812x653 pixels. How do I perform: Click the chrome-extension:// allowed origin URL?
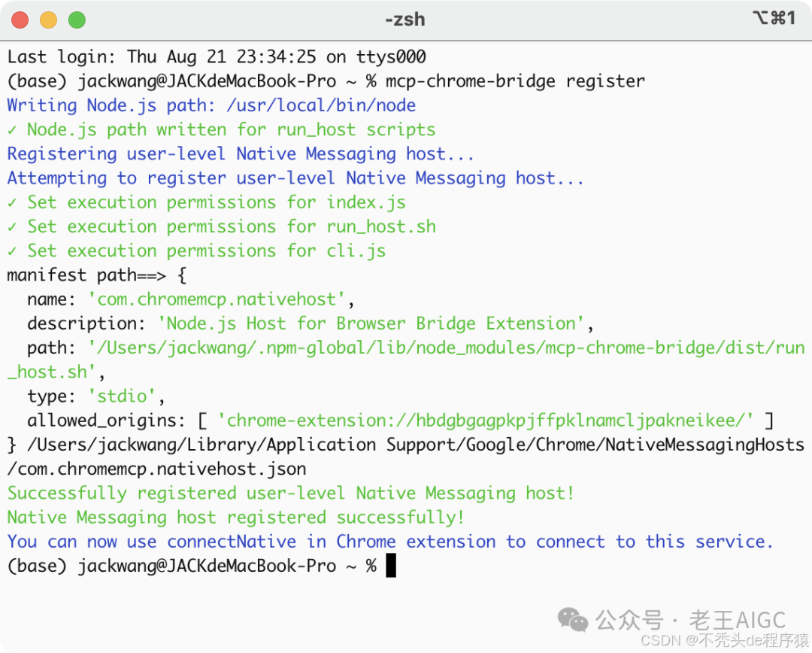(x=486, y=421)
